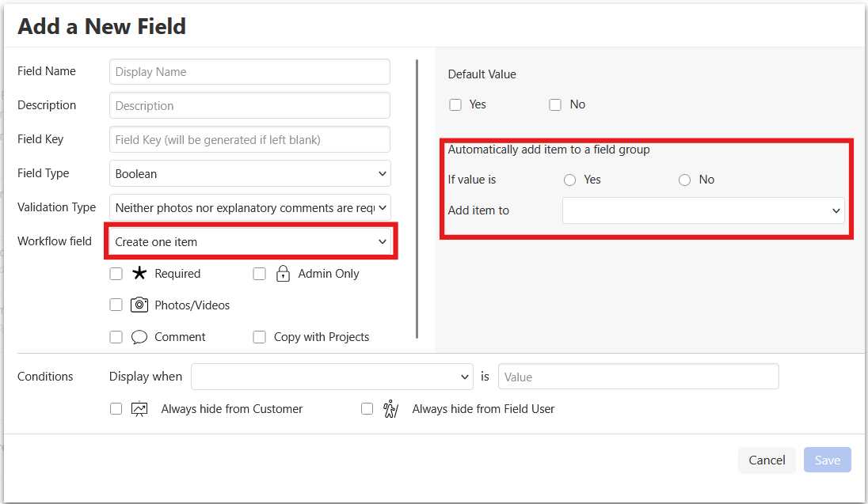Open the Field Type Boolean dropdown
The image size is (868, 504).
click(250, 173)
